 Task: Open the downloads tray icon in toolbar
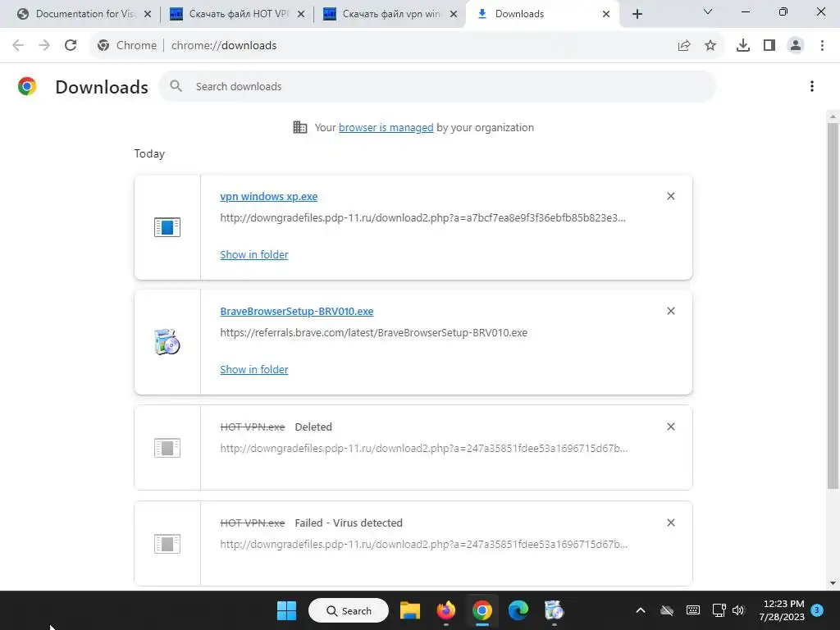tap(743, 46)
